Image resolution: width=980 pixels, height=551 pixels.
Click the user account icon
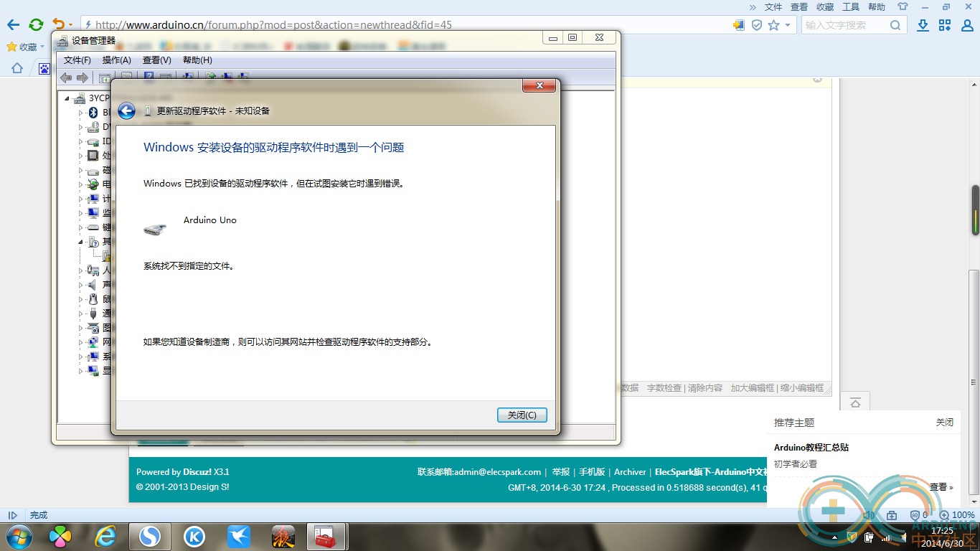(x=966, y=25)
